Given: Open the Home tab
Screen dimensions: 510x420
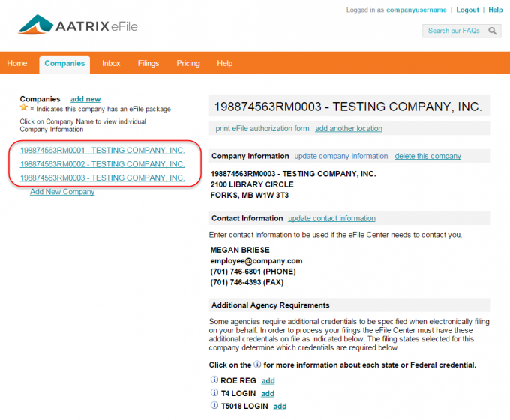Looking at the screenshot, I should [17, 64].
